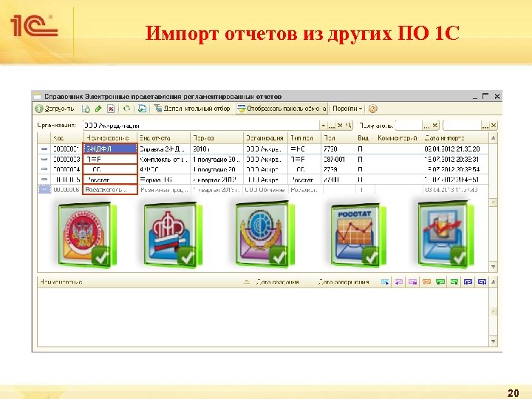Click the date 03.04.2012 21:30:20 cell
Image resolution: width=532 pixels, height=399 pixels.
(x=455, y=149)
